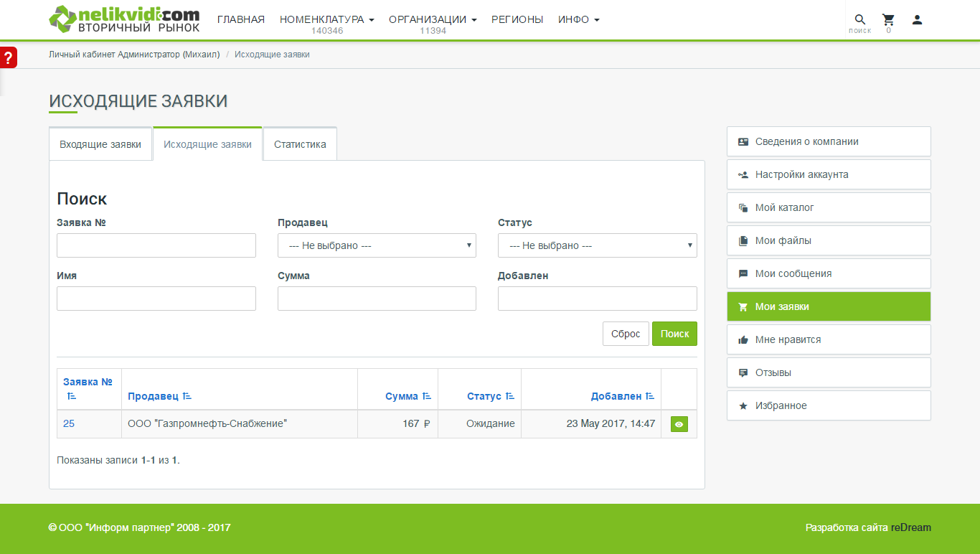
Task: Open Отзывы in sidebar
Action: pyautogui.click(x=829, y=372)
